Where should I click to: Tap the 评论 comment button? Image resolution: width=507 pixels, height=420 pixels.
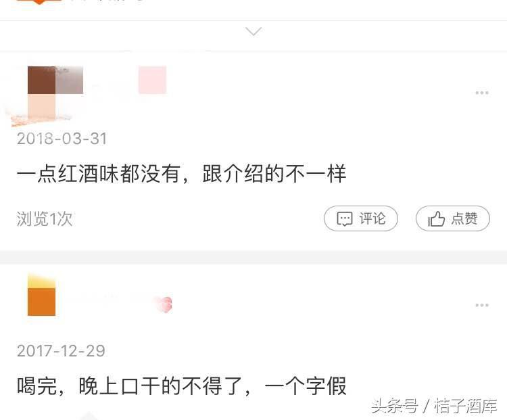pos(361,218)
